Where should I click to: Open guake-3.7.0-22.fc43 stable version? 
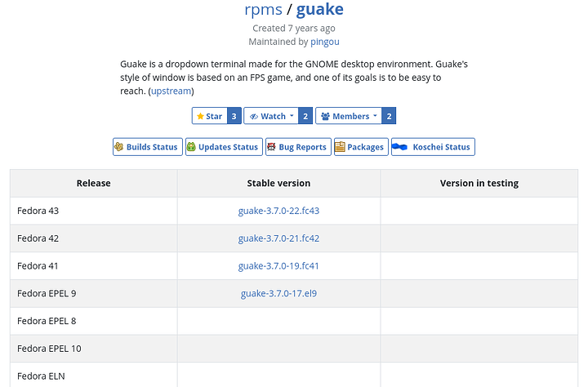tap(278, 211)
